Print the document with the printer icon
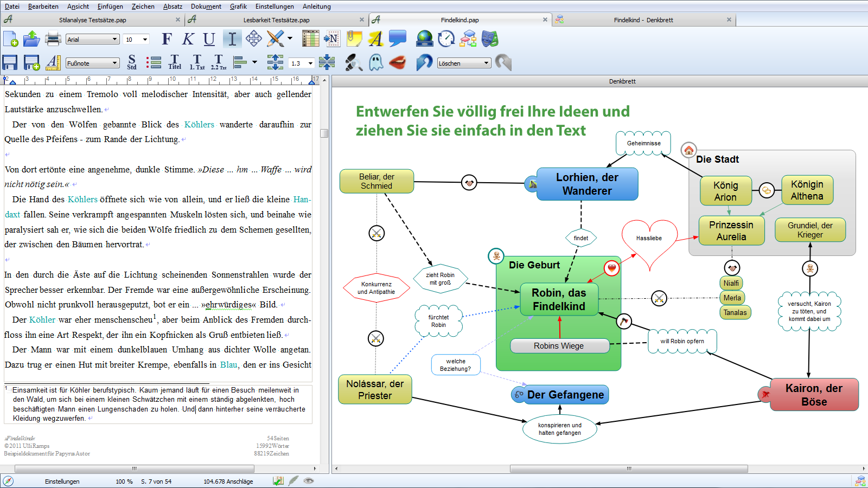The width and height of the screenshot is (868, 488). pyautogui.click(x=53, y=39)
